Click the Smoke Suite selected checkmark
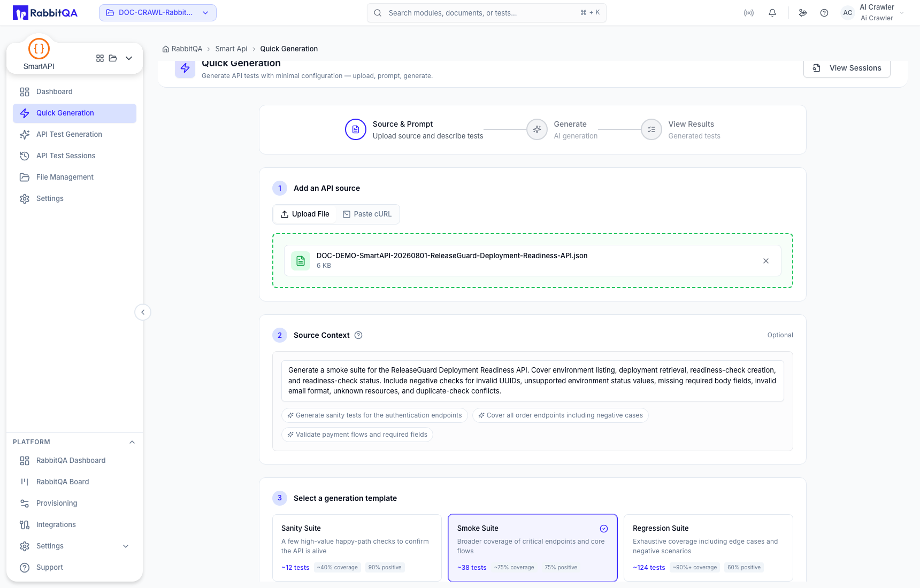Screen dimensions: 920x588 (604, 529)
